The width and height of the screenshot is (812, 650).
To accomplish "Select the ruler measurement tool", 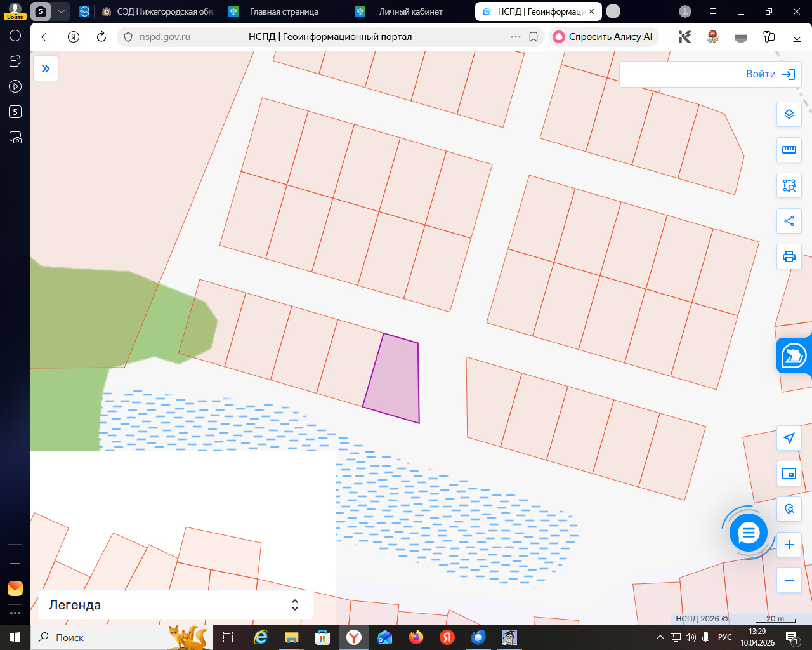I will tap(789, 150).
